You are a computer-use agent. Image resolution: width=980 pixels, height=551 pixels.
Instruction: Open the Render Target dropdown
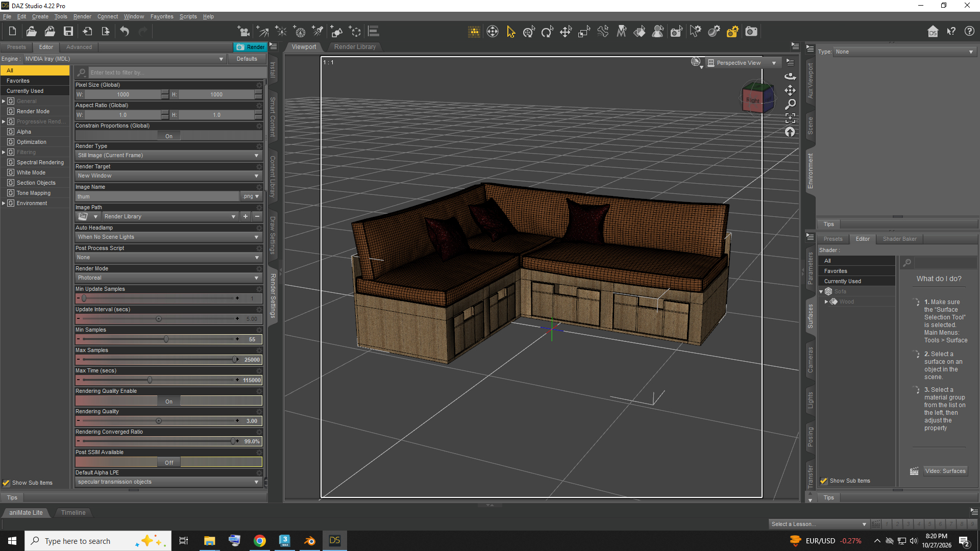[168, 176]
